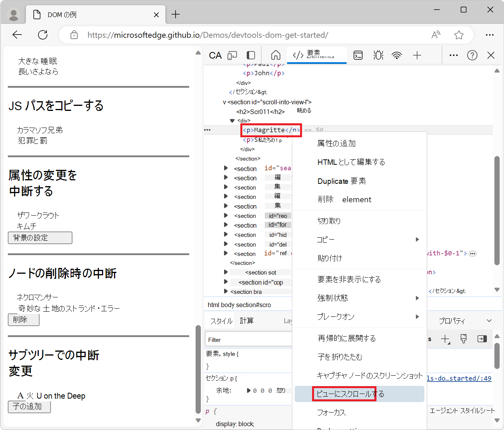
Task: Click the address bar URL
Action: click(x=208, y=35)
